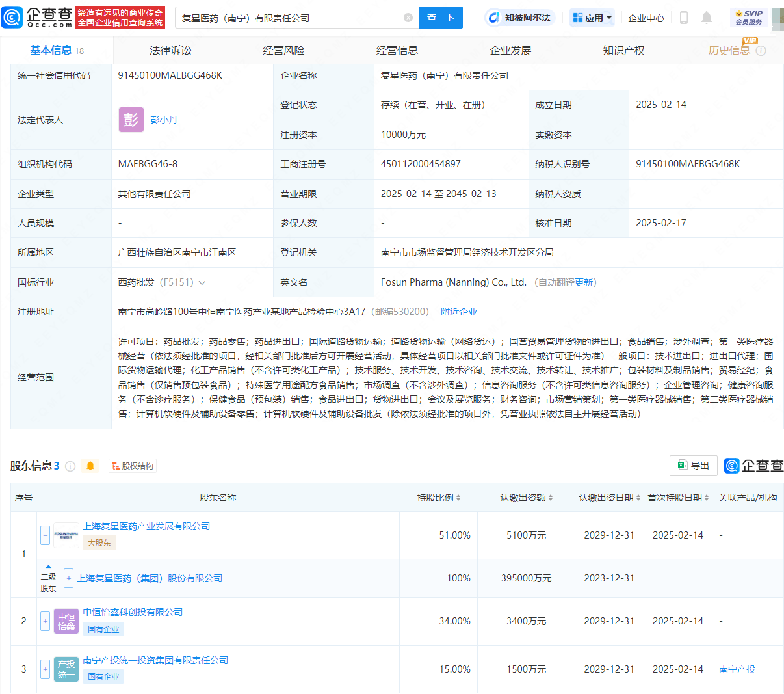Click 附近企业 nearby companies link
The height and width of the screenshot is (694, 784).
pyautogui.click(x=459, y=312)
